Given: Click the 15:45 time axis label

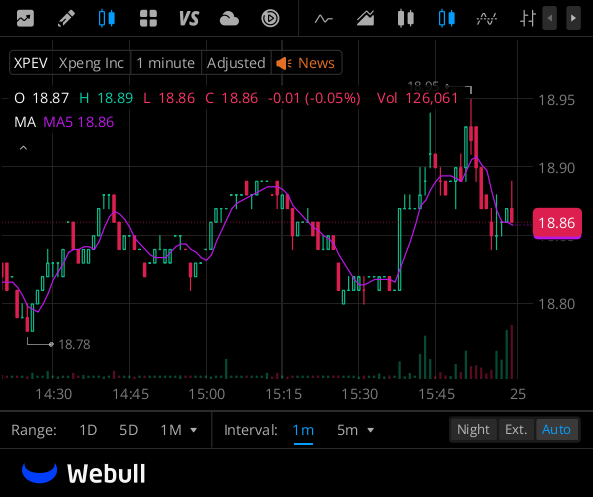Looking at the screenshot, I should point(436,394).
